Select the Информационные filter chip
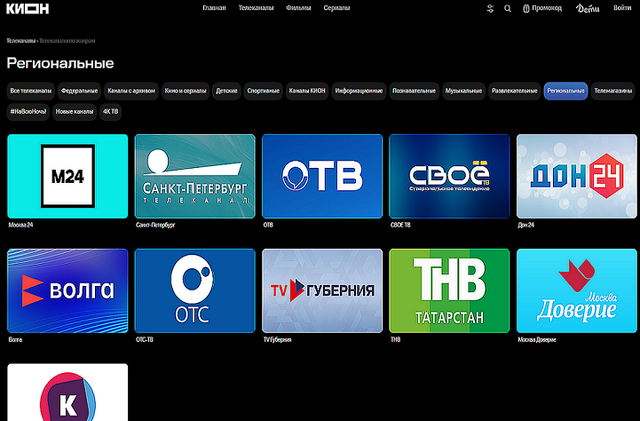This screenshot has width=640, height=421. point(359,91)
